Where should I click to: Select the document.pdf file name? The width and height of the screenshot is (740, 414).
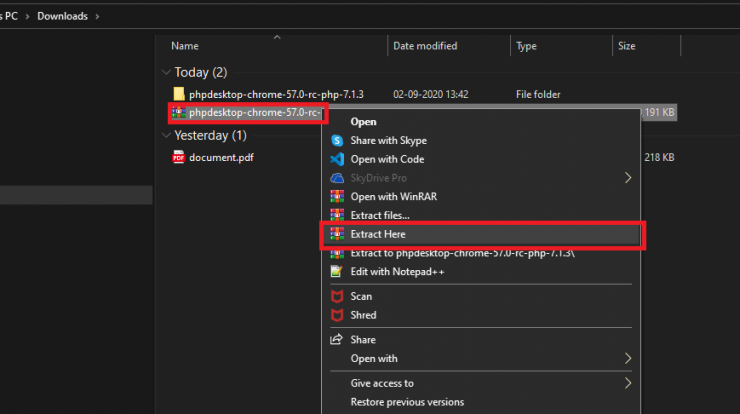221,158
